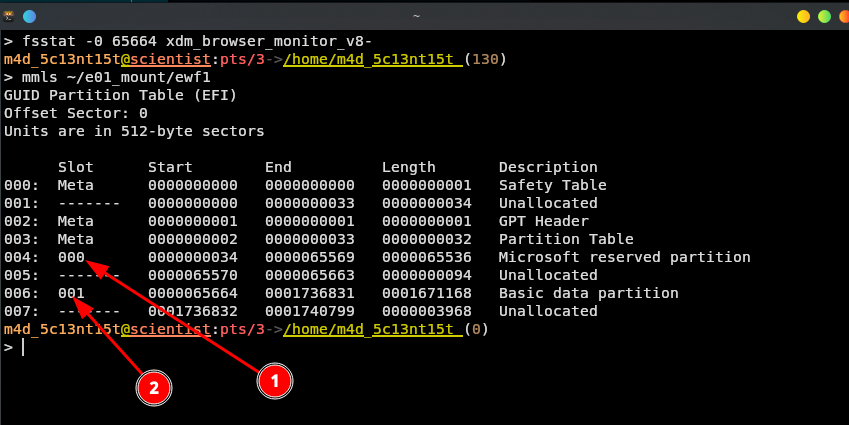Click the underlined /home/m4d_5c13nt15t path after fsstat

[x=372, y=59]
